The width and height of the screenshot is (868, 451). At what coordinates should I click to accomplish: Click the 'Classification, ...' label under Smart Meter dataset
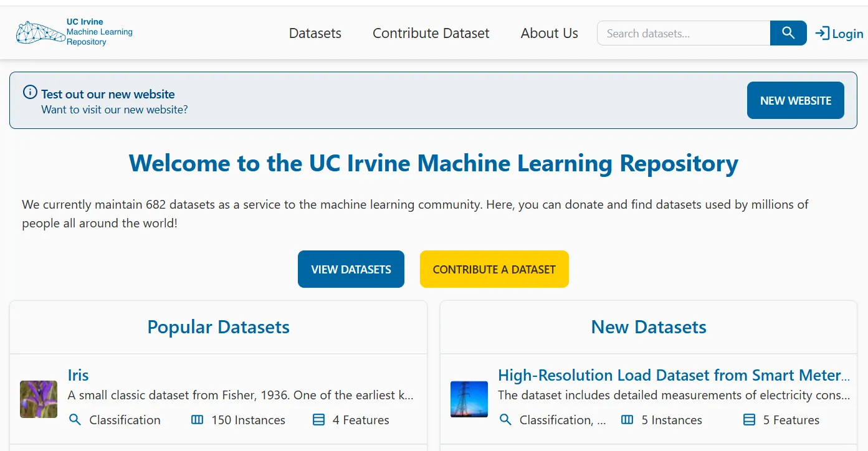tap(563, 420)
